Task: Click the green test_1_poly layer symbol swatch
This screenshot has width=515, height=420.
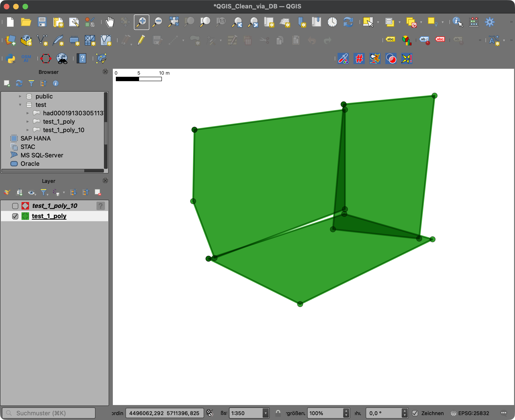Action: click(x=25, y=216)
